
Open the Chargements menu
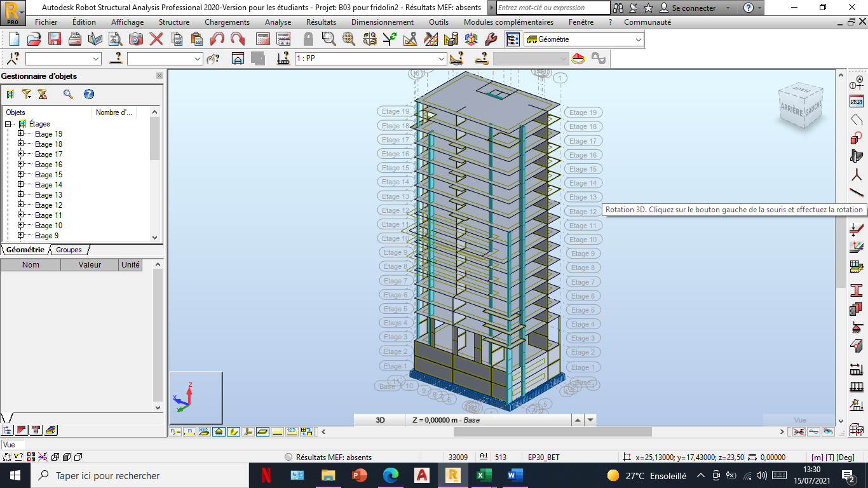pos(227,22)
